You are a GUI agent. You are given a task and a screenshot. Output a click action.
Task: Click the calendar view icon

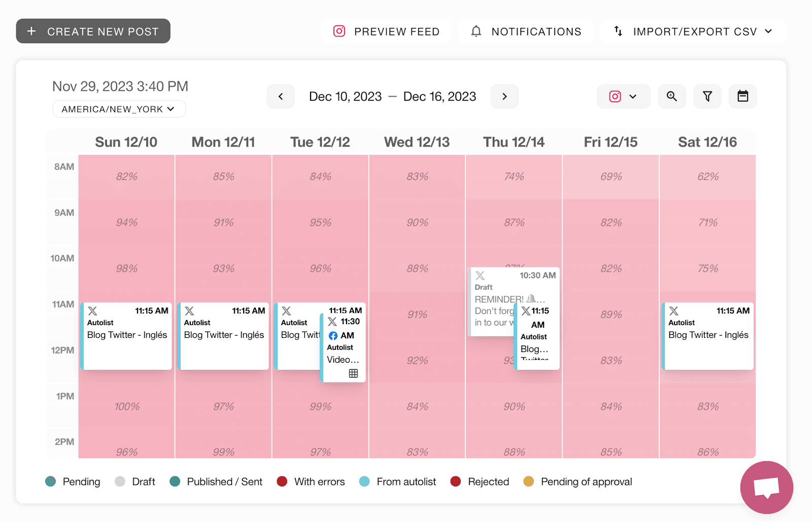tap(743, 96)
